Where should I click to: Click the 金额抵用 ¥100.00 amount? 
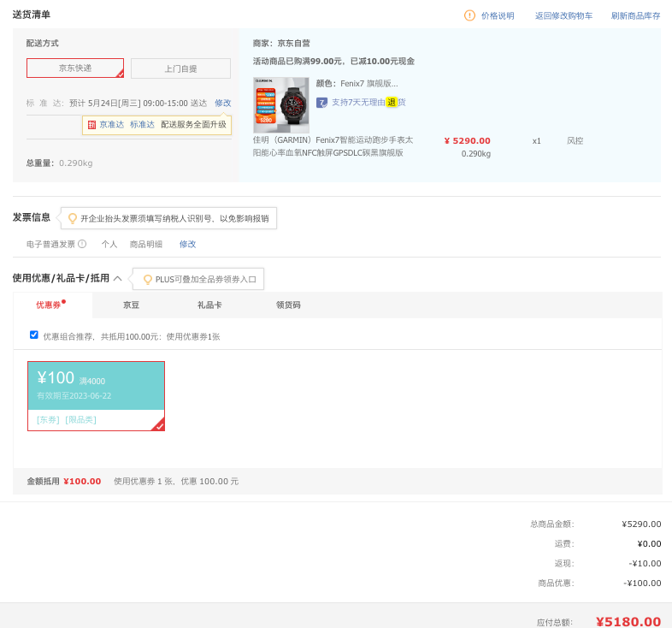[x=82, y=482]
